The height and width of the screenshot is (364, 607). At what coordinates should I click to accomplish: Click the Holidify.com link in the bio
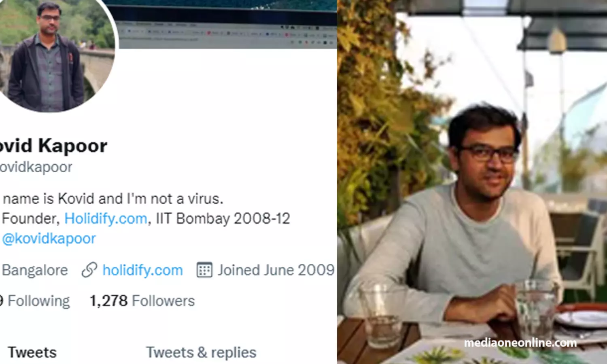click(106, 218)
